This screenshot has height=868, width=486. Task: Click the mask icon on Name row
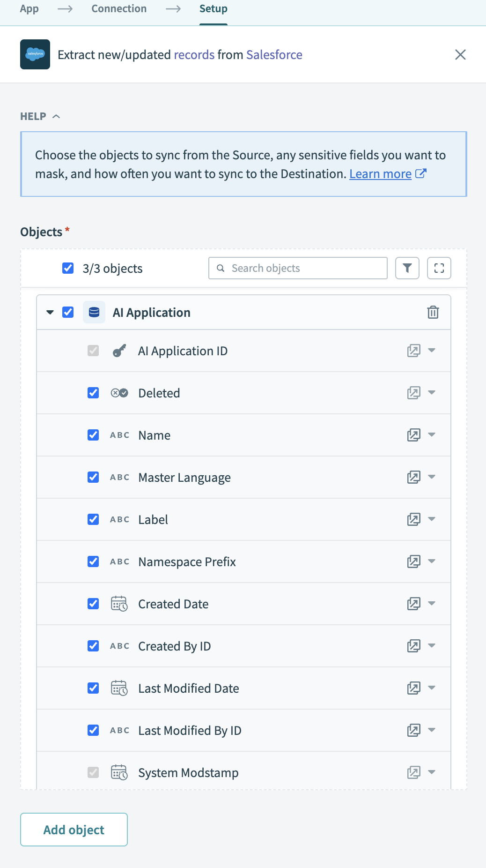tap(413, 435)
